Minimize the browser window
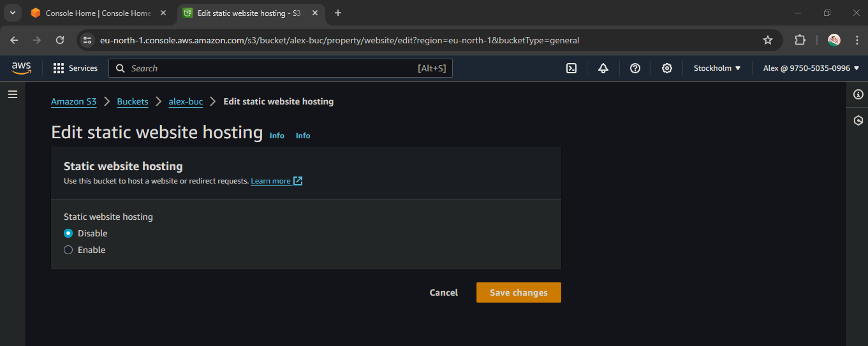Image resolution: width=868 pixels, height=346 pixels. click(x=798, y=13)
